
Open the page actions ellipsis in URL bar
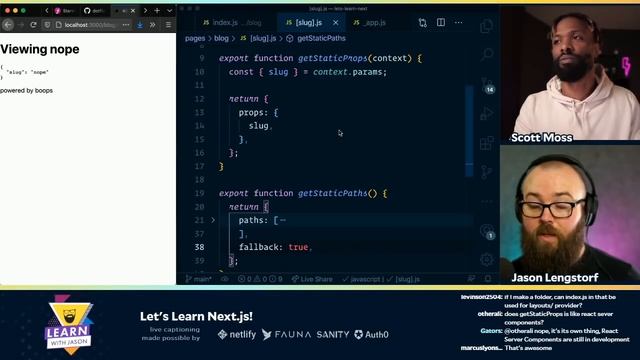click(126, 25)
